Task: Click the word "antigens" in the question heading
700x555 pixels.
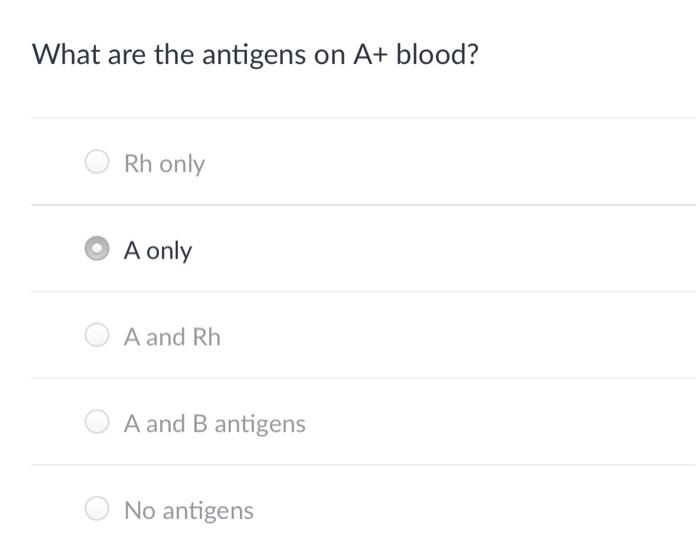Action: pos(254,56)
